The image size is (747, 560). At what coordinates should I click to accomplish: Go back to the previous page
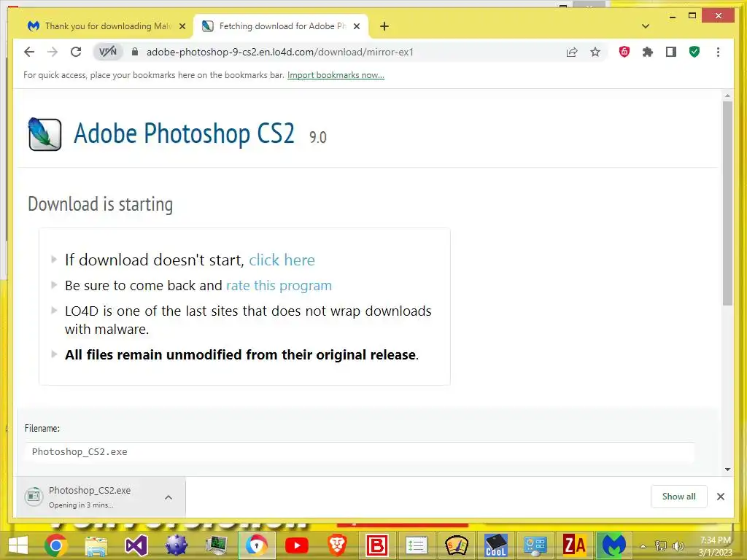[x=29, y=52]
